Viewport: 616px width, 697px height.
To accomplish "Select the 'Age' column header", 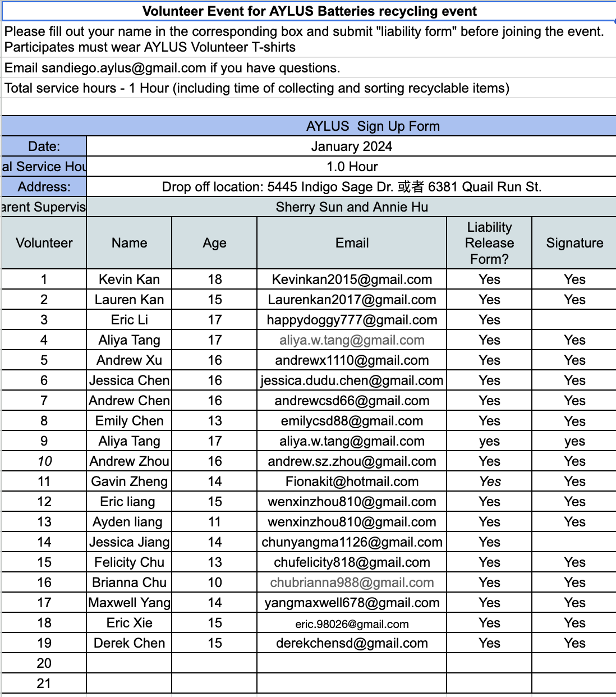I will tap(215, 243).
